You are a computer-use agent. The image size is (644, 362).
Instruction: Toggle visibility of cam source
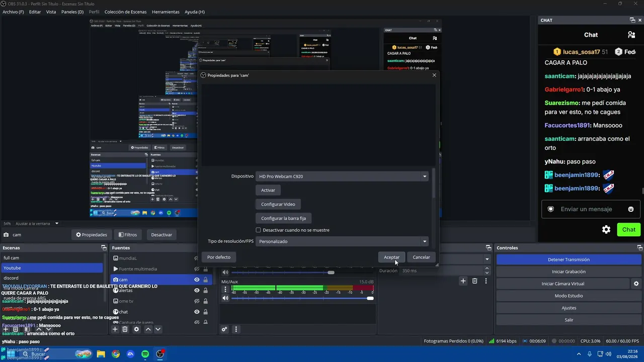[197, 280]
